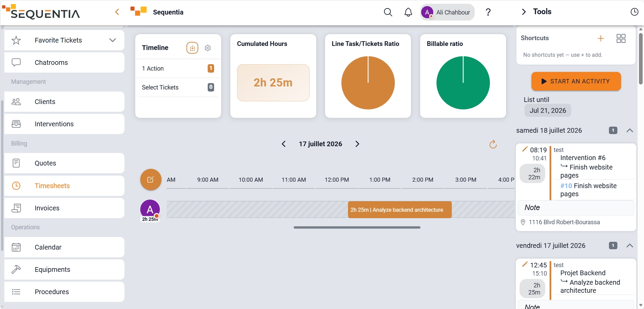Open Select Tickets row in Timeline
This screenshot has width=644, height=309.
pyautogui.click(x=178, y=87)
